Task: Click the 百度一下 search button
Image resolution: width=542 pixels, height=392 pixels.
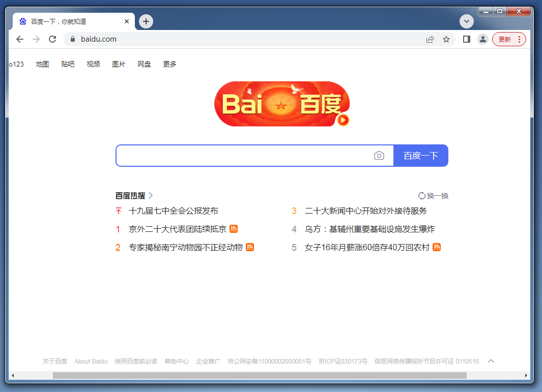Action: [421, 156]
